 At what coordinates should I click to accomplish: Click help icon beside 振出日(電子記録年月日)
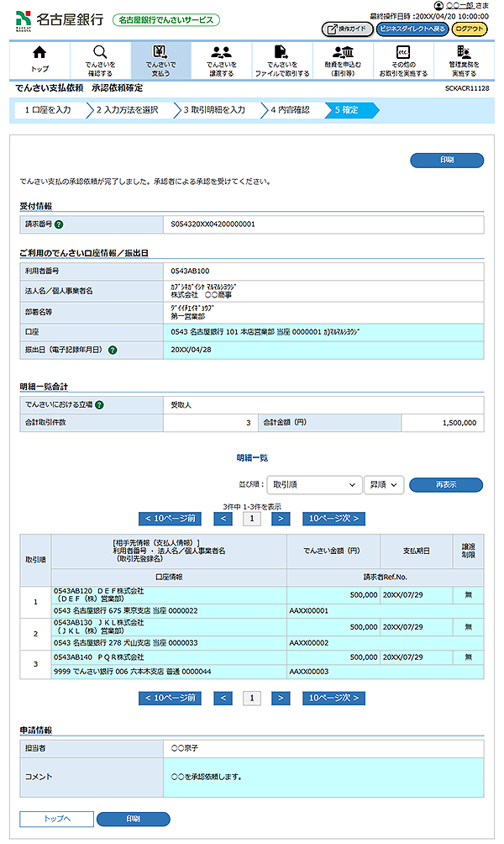coord(113,350)
